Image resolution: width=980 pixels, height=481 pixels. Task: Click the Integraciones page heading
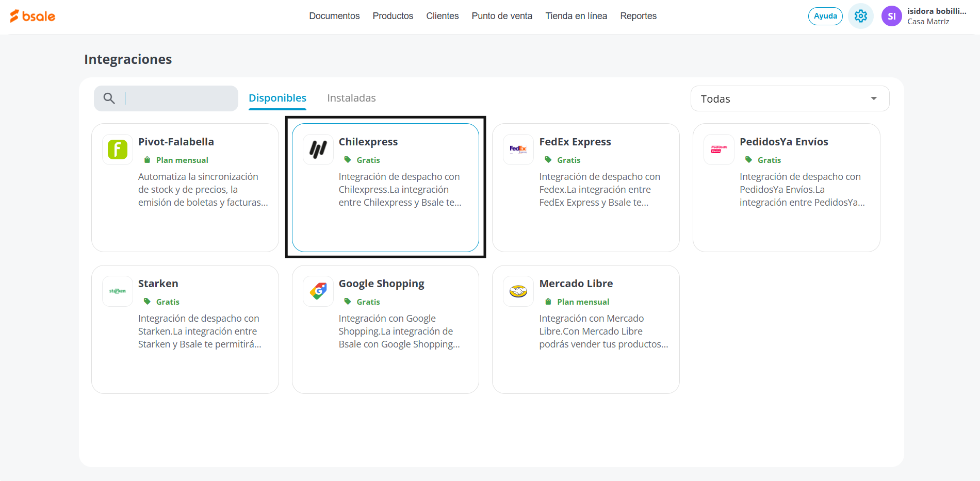pyautogui.click(x=128, y=59)
